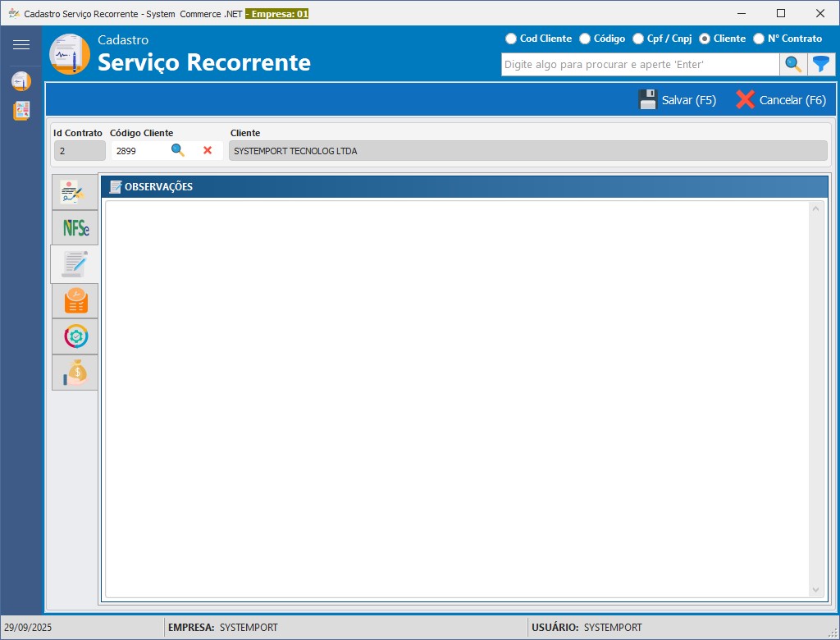Viewport: 840px width, 640px height.
Task: Click the colorful gear settings tab icon
Action: [x=75, y=336]
